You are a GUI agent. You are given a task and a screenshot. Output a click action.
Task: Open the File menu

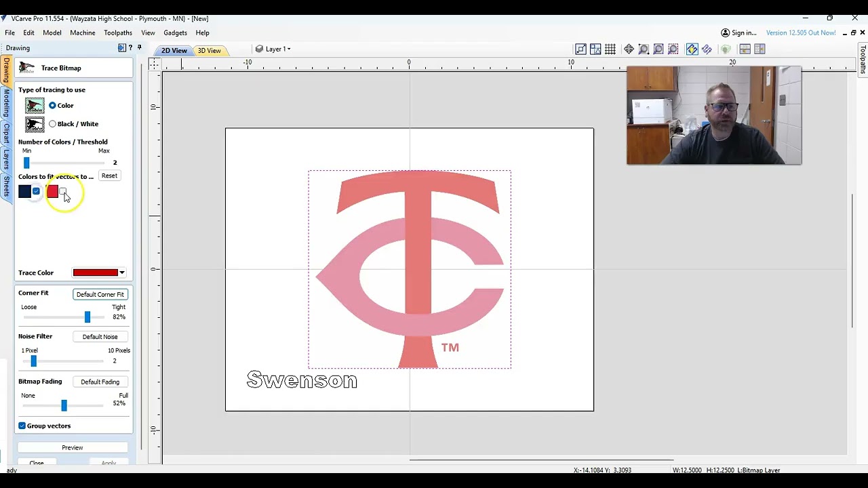click(x=10, y=33)
